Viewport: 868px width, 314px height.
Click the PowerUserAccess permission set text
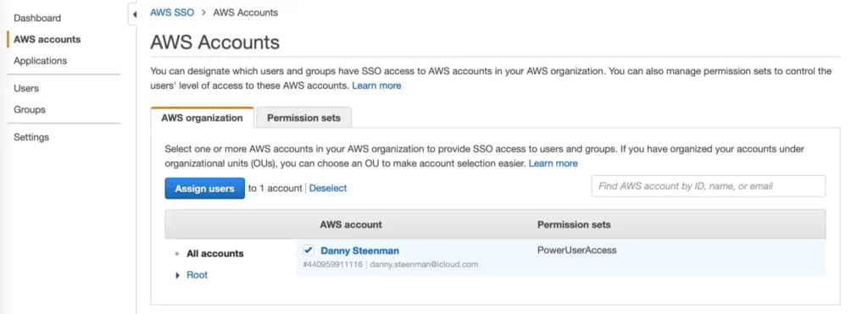pos(576,251)
